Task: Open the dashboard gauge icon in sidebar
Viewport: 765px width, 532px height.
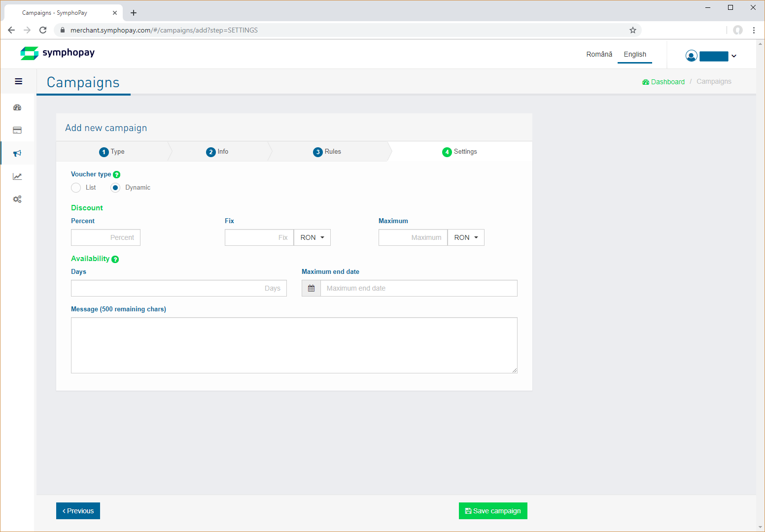Action: click(17, 107)
